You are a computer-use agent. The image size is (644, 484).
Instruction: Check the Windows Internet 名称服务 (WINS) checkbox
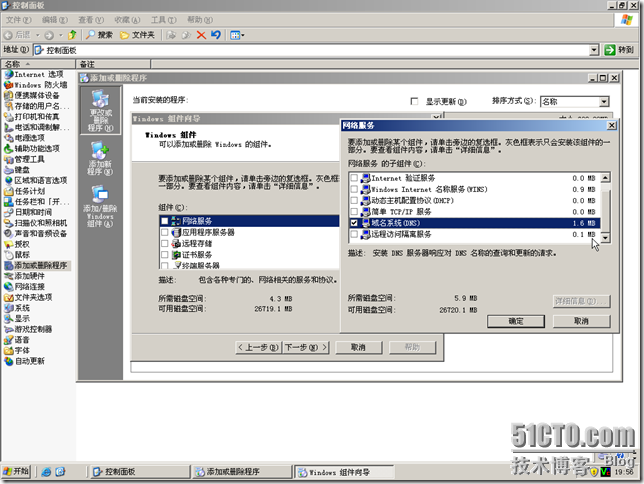354,189
